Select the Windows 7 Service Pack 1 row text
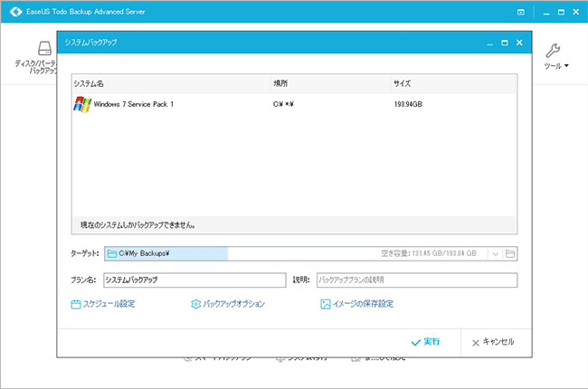The width and height of the screenshot is (588, 389). point(134,104)
